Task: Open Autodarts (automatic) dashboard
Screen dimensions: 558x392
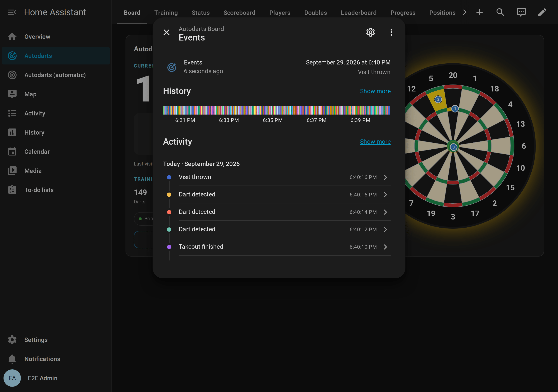Action: tap(56, 75)
